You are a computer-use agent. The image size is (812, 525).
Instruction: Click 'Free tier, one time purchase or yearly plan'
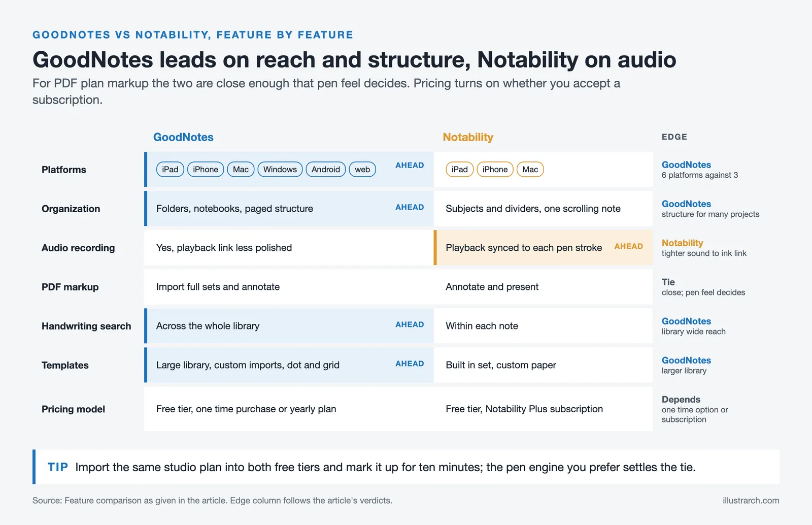coord(246,409)
